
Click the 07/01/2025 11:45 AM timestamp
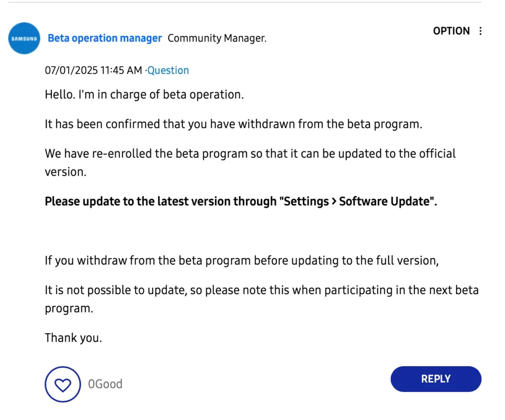[93, 70]
